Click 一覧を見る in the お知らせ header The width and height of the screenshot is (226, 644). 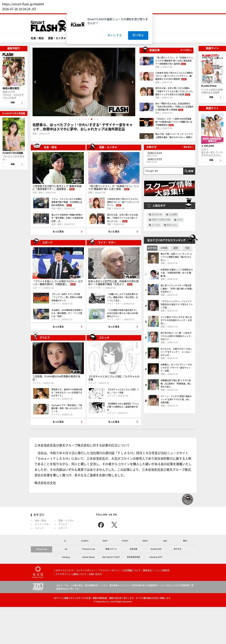(x=188, y=147)
